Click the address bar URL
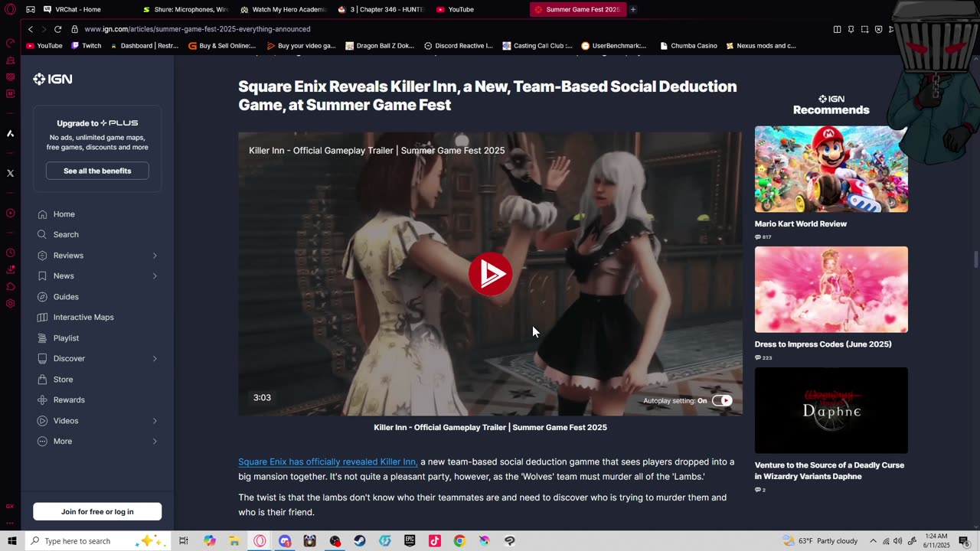 click(x=198, y=29)
